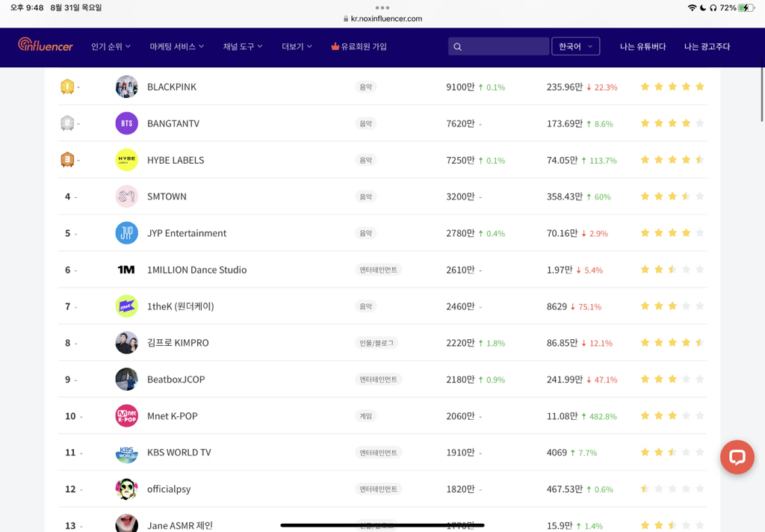The height and width of the screenshot is (532, 765).
Task: Open the 김프로 KIMPRO channel name
Action: 178,343
